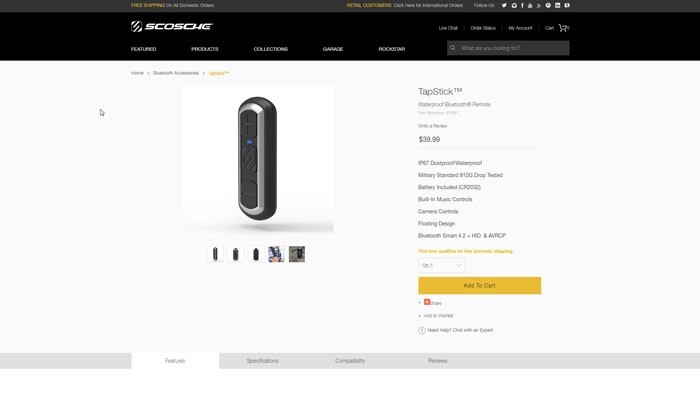Click the Write a Review link

click(x=432, y=126)
